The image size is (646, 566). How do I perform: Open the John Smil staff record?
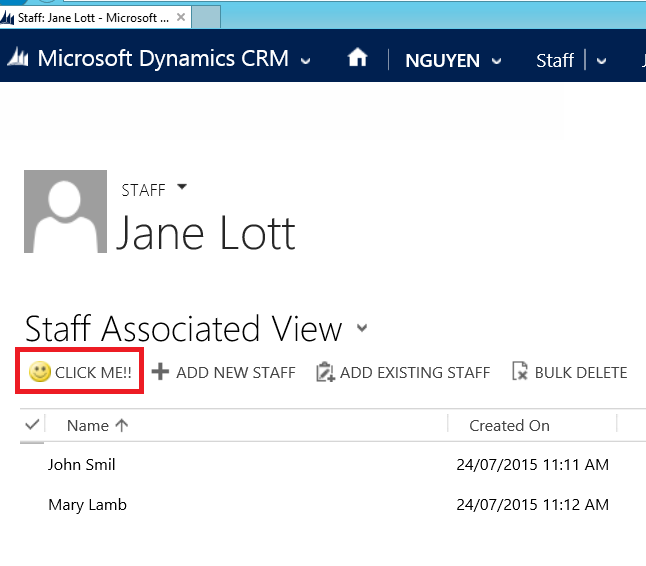tap(81, 465)
